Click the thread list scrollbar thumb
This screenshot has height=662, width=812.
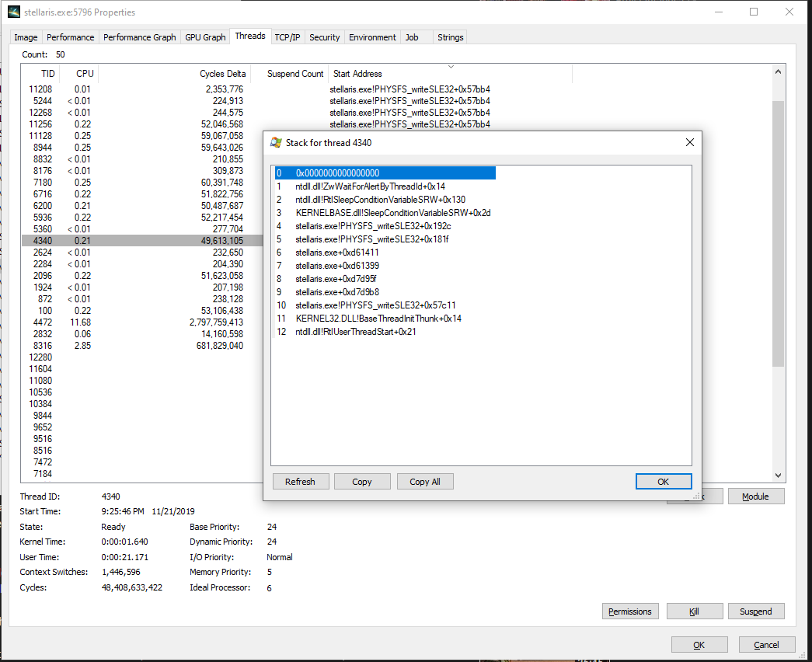coord(778,233)
